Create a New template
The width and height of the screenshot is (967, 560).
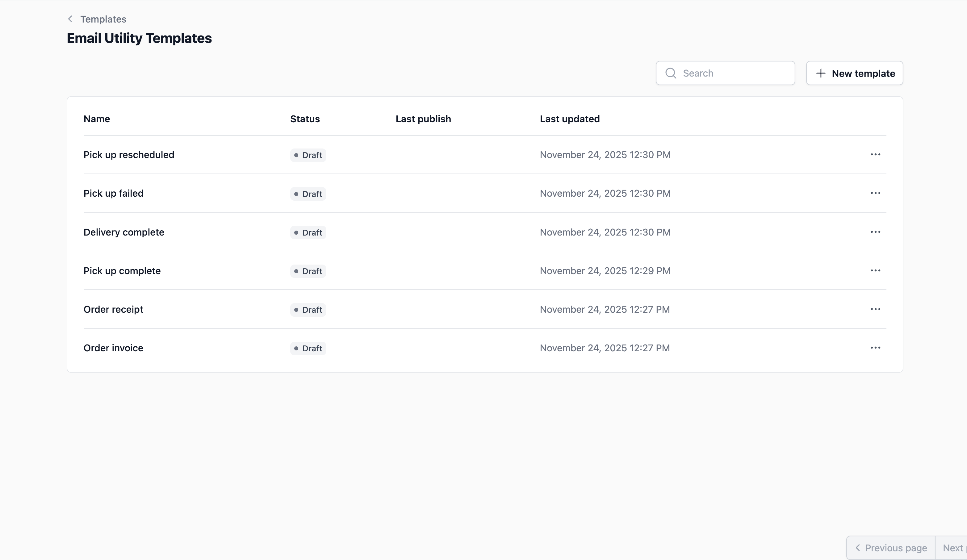855,73
